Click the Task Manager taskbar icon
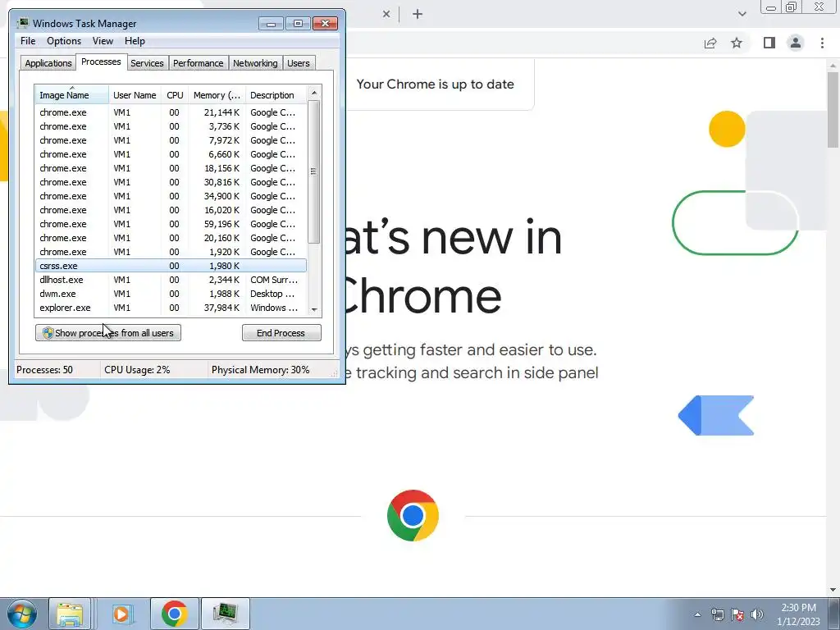Screen dimensions: 840x630 pyautogui.click(x=225, y=614)
